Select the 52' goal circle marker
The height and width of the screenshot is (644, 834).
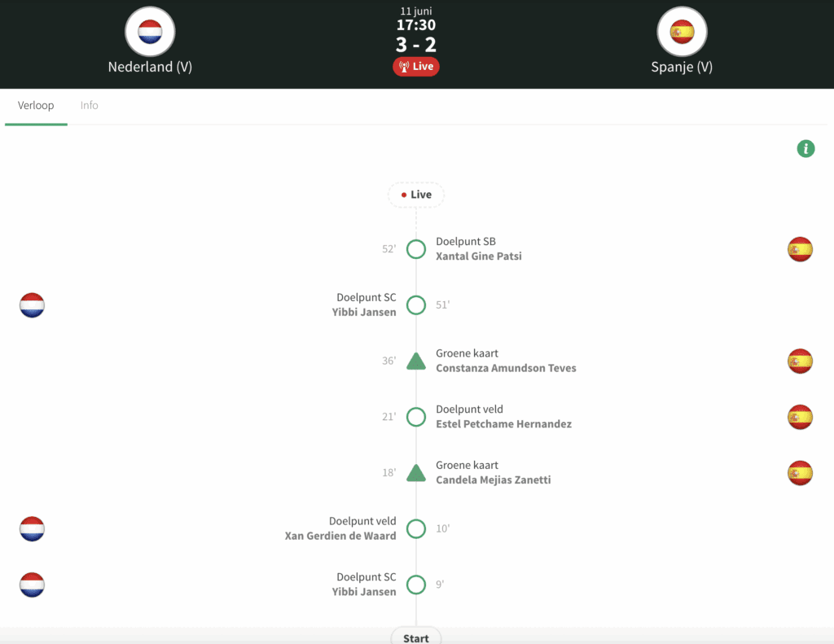[x=416, y=249]
